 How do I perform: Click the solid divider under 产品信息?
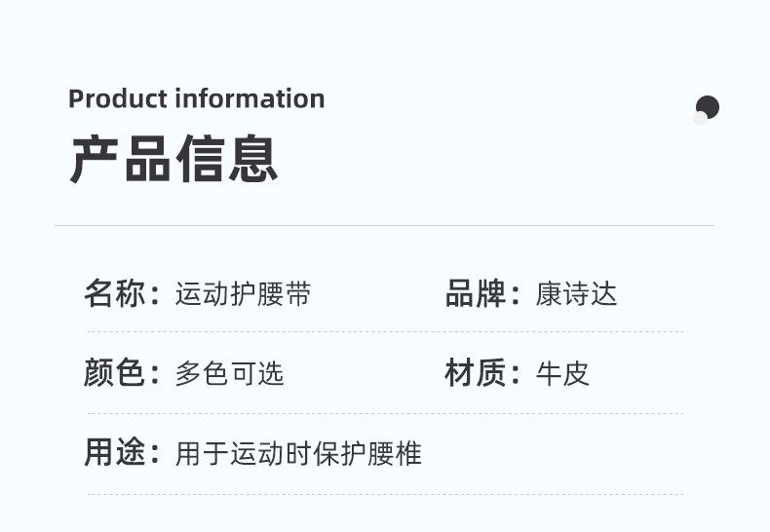pyautogui.click(x=384, y=225)
